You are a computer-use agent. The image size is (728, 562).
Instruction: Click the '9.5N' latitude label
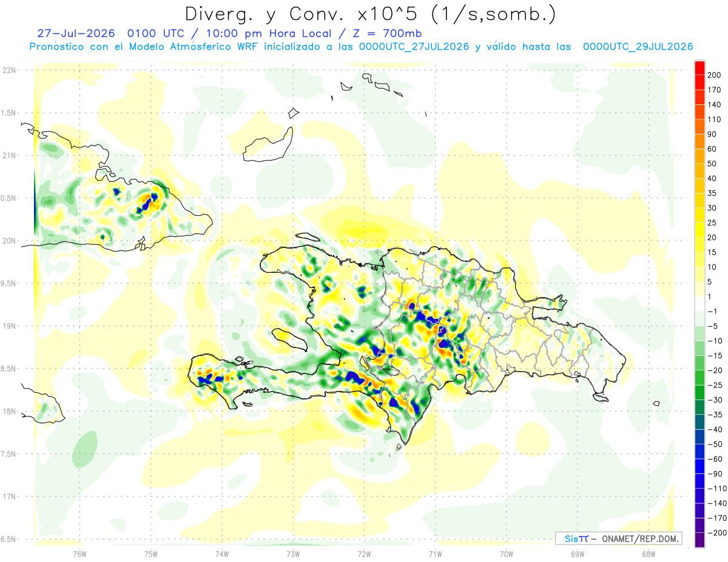click(x=9, y=283)
